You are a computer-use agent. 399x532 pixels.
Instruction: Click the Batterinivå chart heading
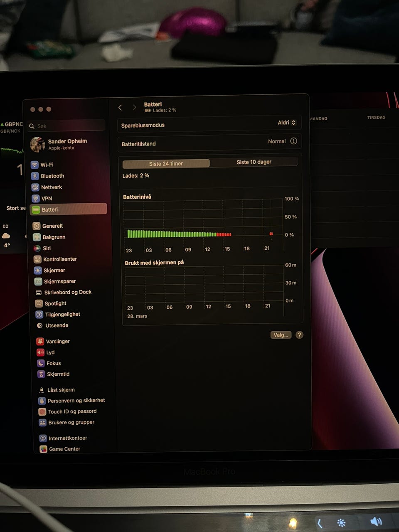coord(137,197)
